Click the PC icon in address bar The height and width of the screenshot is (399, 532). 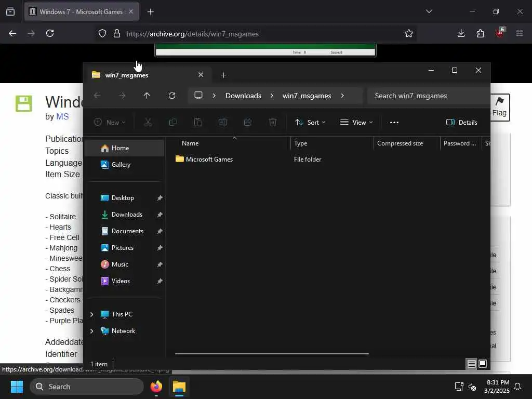tap(198, 96)
